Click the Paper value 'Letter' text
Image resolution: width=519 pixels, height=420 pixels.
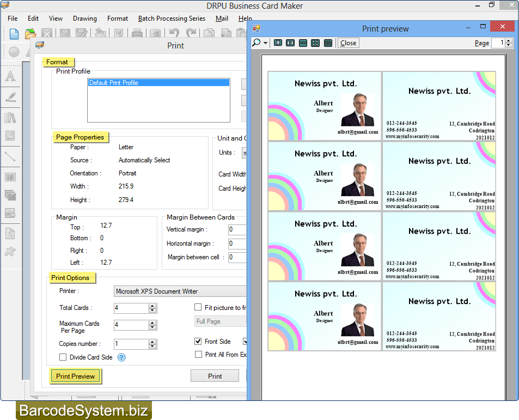[x=126, y=147]
